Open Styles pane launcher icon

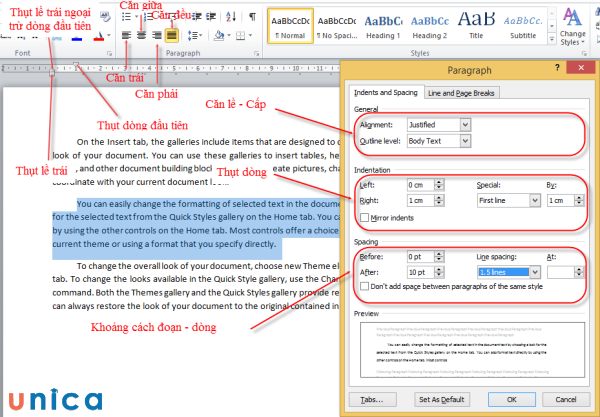coord(584,54)
